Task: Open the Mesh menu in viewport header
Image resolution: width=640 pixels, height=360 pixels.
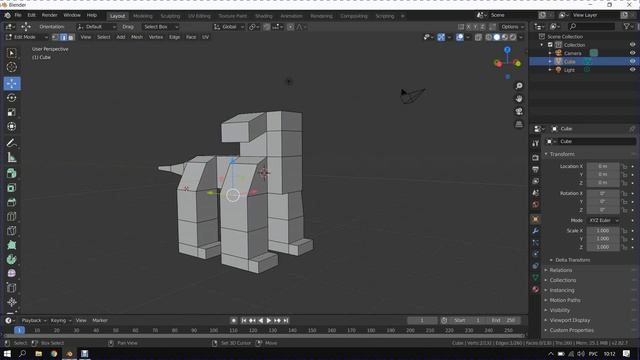Action: click(x=137, y=37)
